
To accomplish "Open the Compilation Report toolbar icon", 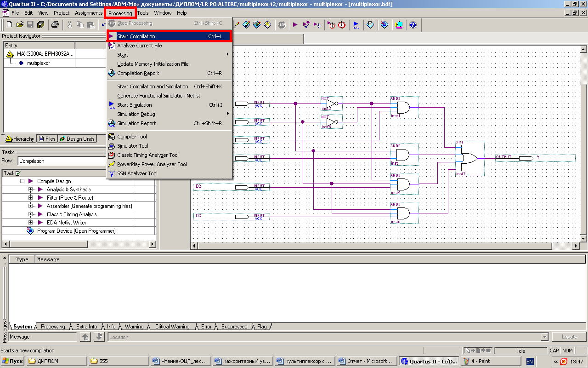I will click(370, 25).
